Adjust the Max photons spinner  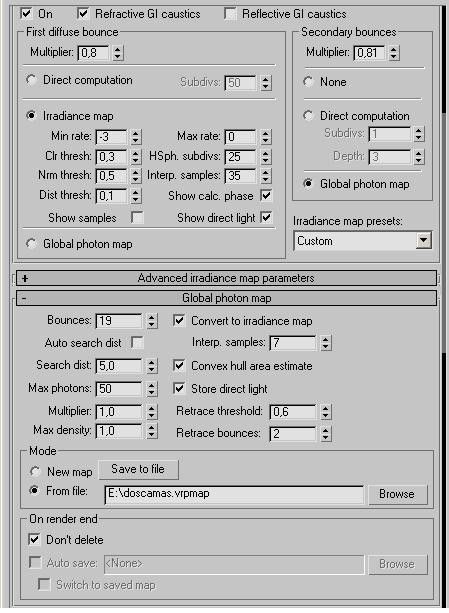[152, 389]
